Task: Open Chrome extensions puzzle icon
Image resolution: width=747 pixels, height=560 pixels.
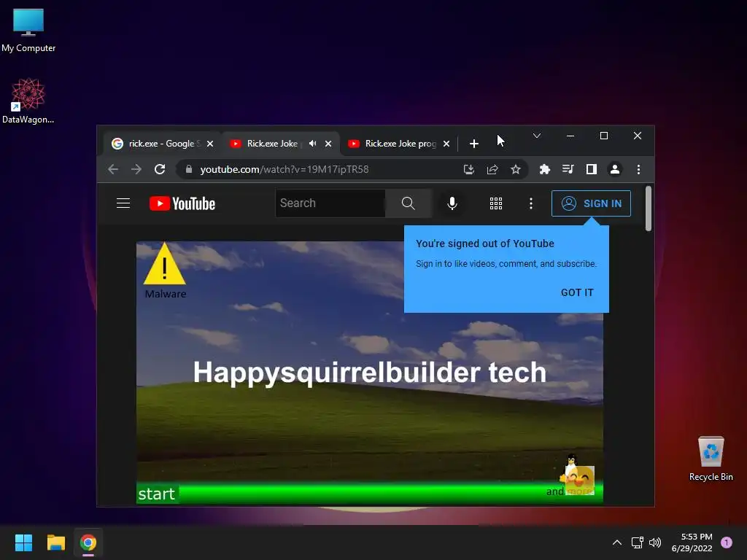Action: point(544,169)
